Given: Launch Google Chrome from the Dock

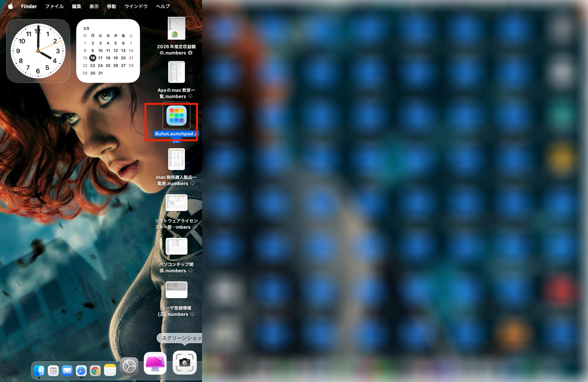Looking at the screenshot, I should [96, 371].
